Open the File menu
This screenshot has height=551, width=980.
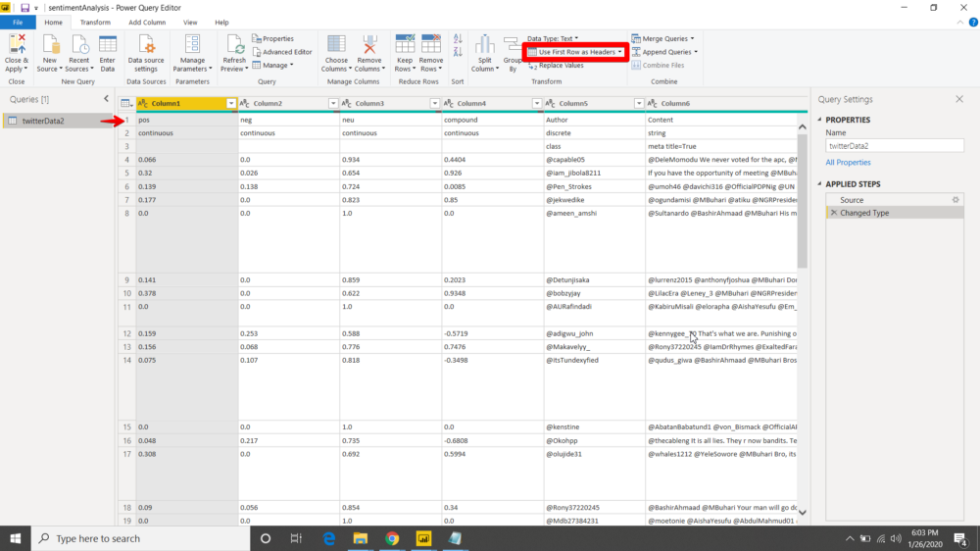pos(18,23)
